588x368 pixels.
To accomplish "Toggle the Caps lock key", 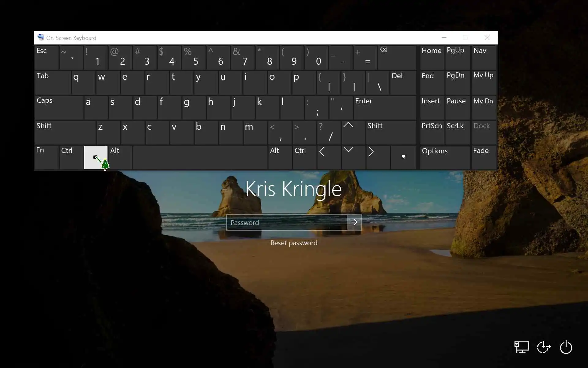I will coord(59,107).
